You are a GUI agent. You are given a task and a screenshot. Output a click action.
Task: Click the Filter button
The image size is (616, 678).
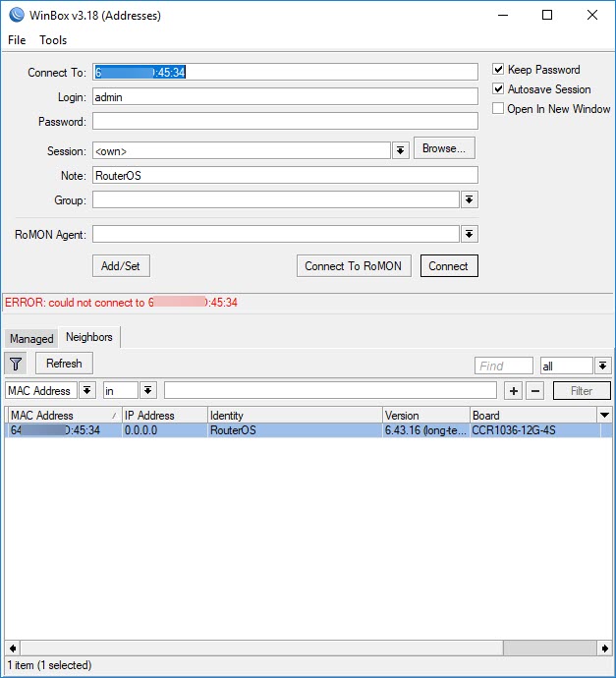[582, 391]
